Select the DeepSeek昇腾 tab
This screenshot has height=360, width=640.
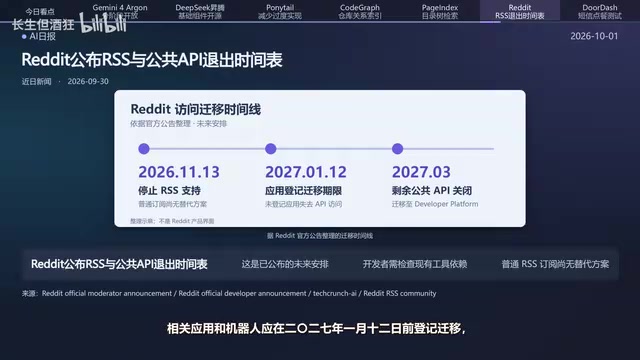(200, 11)
